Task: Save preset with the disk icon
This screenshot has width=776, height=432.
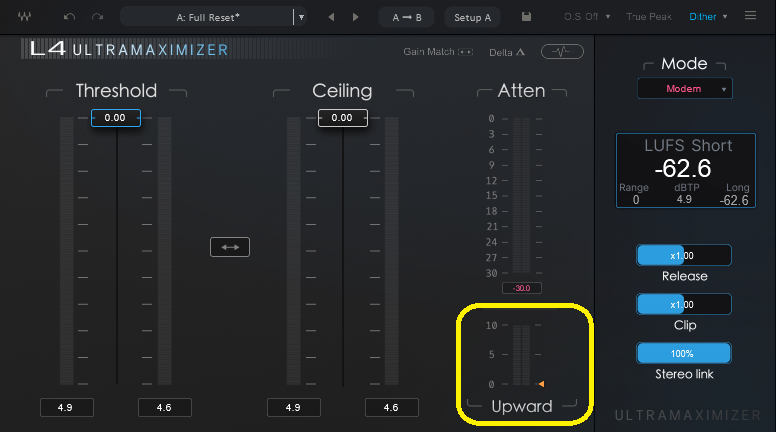Action: (527, 17)
